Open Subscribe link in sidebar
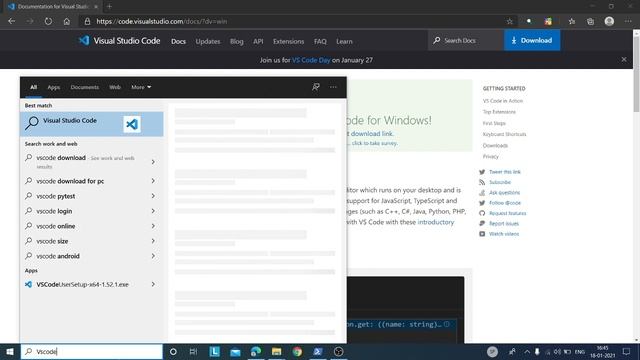 [x=500, y=182]
